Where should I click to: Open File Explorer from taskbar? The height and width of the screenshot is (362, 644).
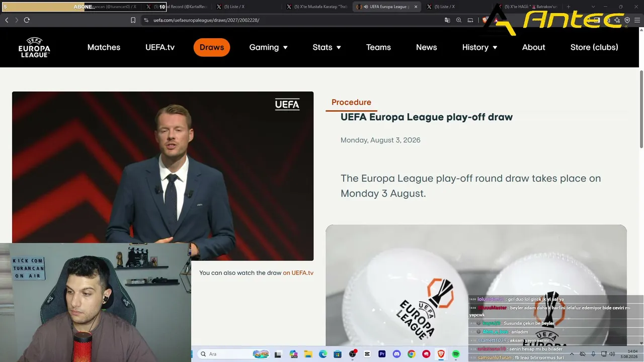coord(308,354)
